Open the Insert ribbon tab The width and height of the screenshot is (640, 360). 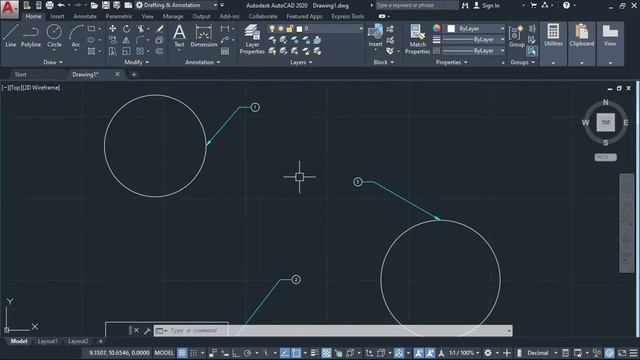[57, 16]
